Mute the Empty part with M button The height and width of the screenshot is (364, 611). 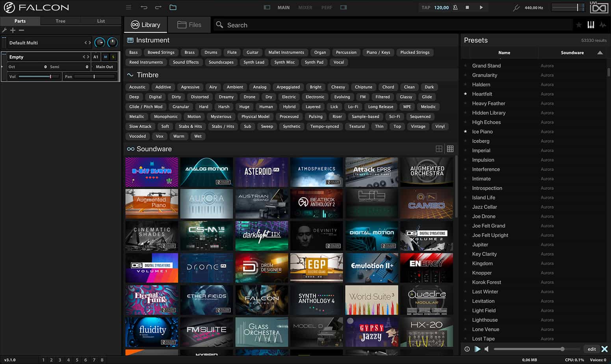click(x=105, y=57)
